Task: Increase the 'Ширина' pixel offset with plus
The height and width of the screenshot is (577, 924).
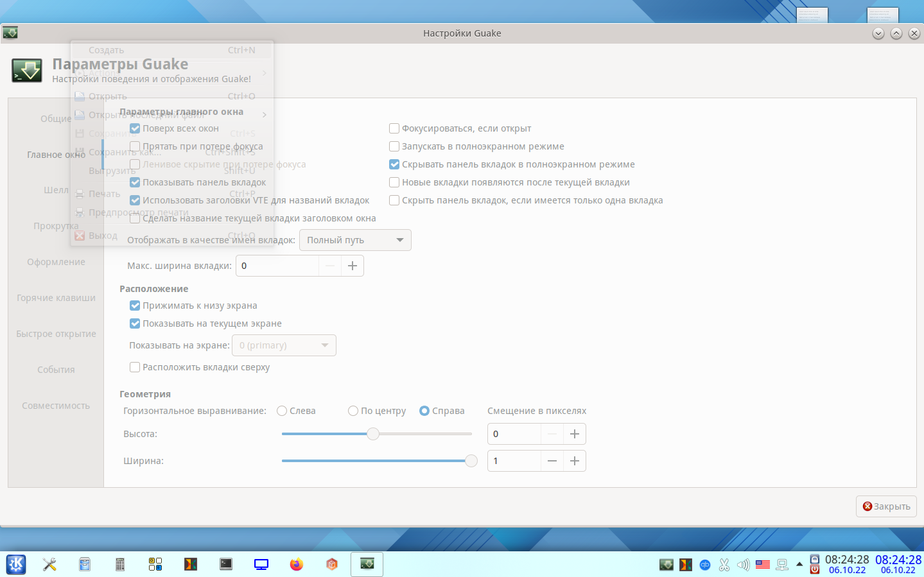Action: (x=575, y=461)
